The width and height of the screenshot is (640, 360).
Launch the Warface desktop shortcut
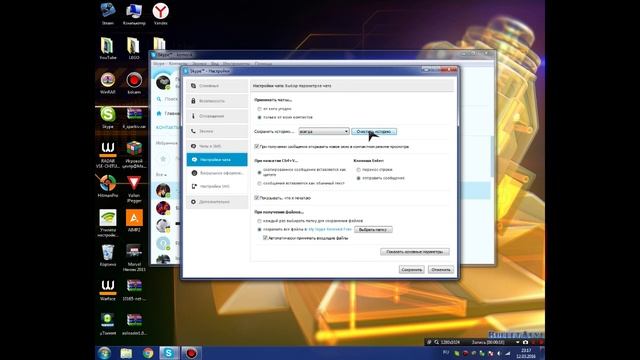[x=108, y=290]
